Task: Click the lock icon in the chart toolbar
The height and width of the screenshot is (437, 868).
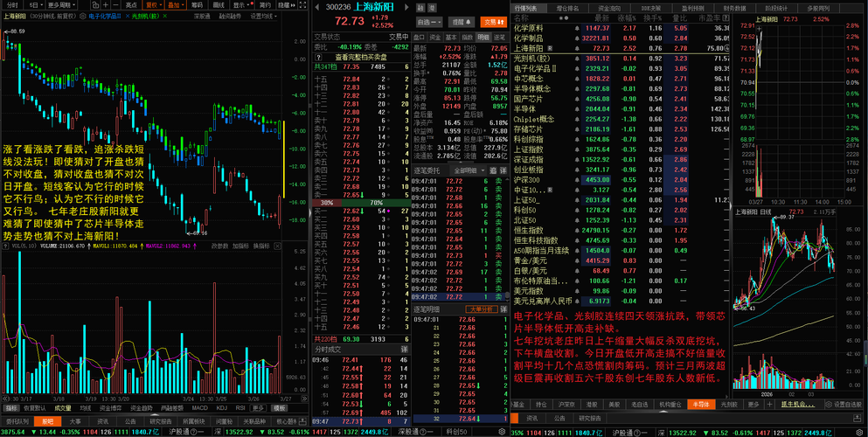Action: pyautogui.click(x=95, y=5)
